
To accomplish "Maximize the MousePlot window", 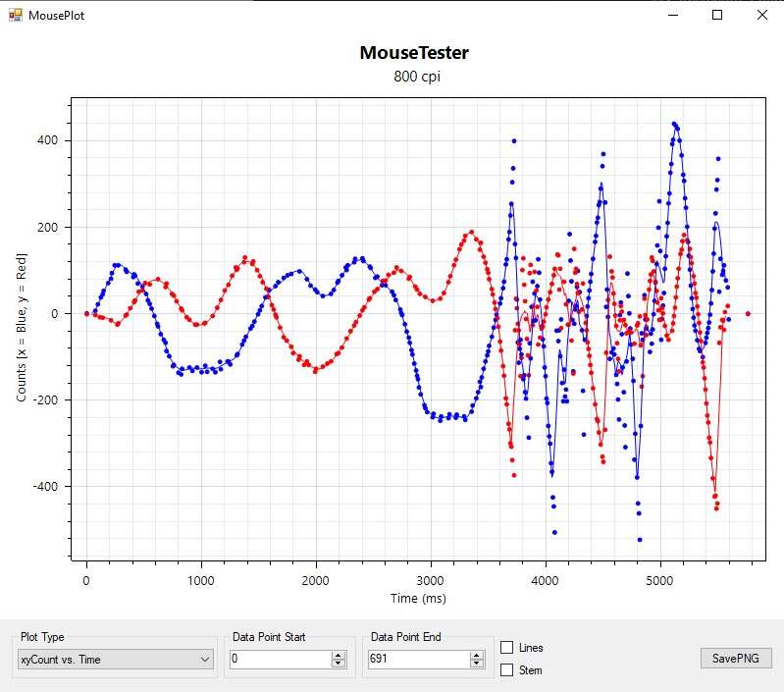I will click(x=717, y=16).
